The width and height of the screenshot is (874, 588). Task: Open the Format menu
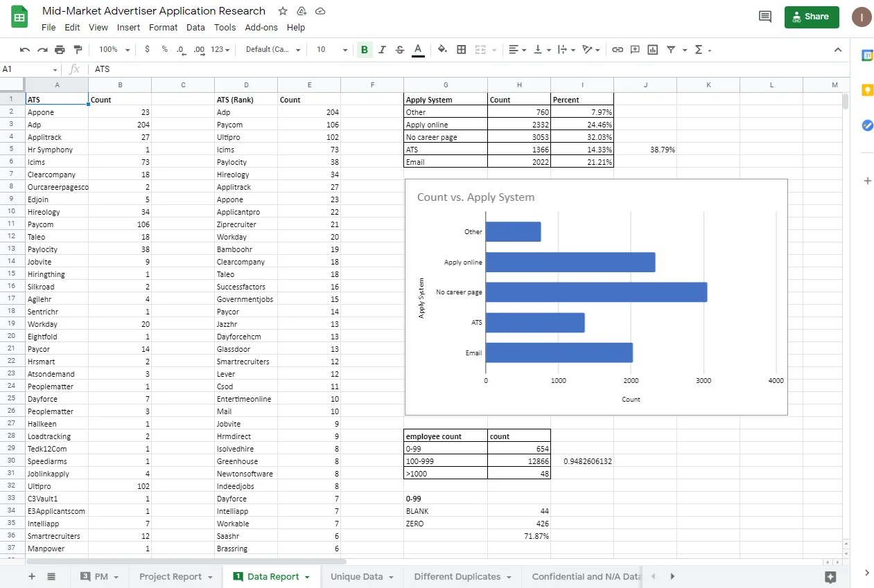163,28
